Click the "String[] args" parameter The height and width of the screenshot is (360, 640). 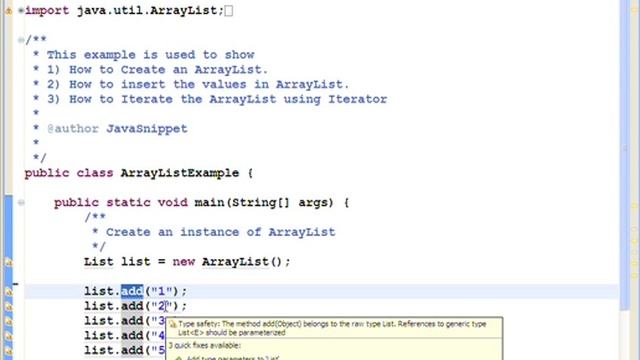coord(282,202)
